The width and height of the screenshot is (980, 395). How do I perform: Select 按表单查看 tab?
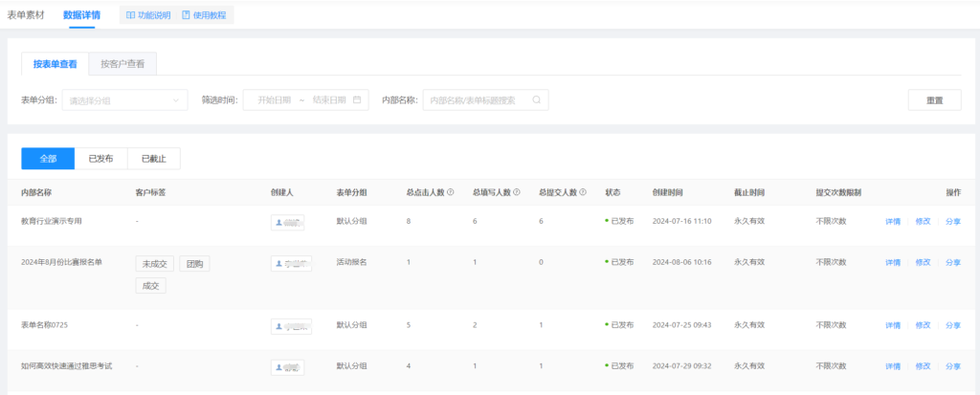click(x=55, y=64)
